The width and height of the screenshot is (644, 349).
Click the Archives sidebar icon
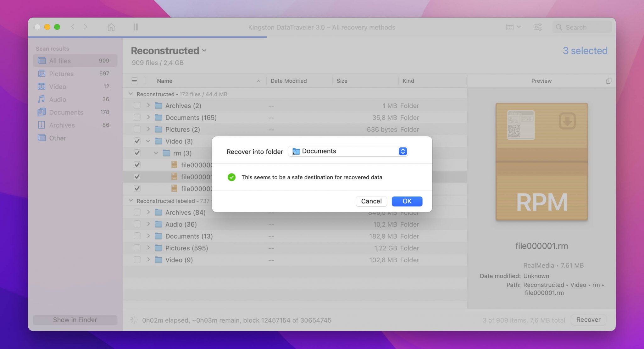click(x=41, y=125)
